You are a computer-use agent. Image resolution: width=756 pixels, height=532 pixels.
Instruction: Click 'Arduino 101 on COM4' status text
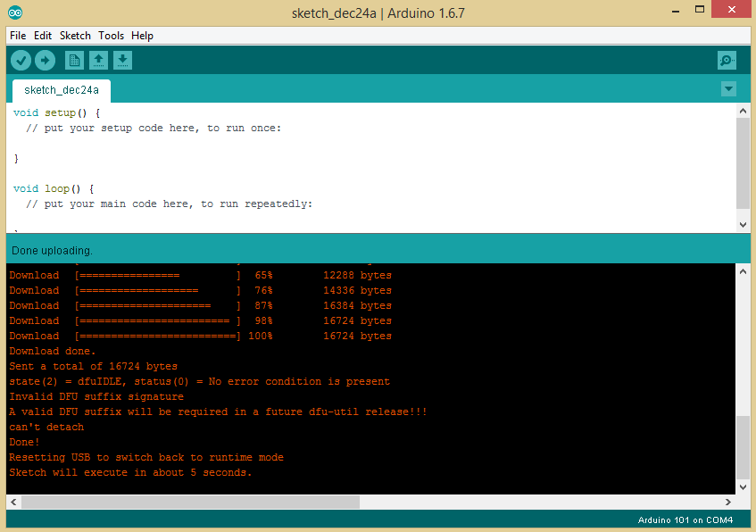(x=685, y=520)
